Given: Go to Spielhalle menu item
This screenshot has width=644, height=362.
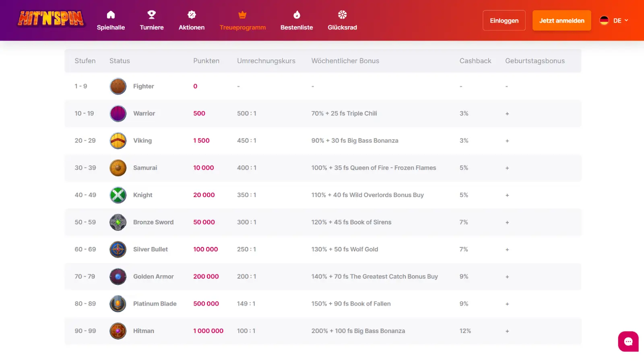Looking at the screenshot, I should coord(111,27).
